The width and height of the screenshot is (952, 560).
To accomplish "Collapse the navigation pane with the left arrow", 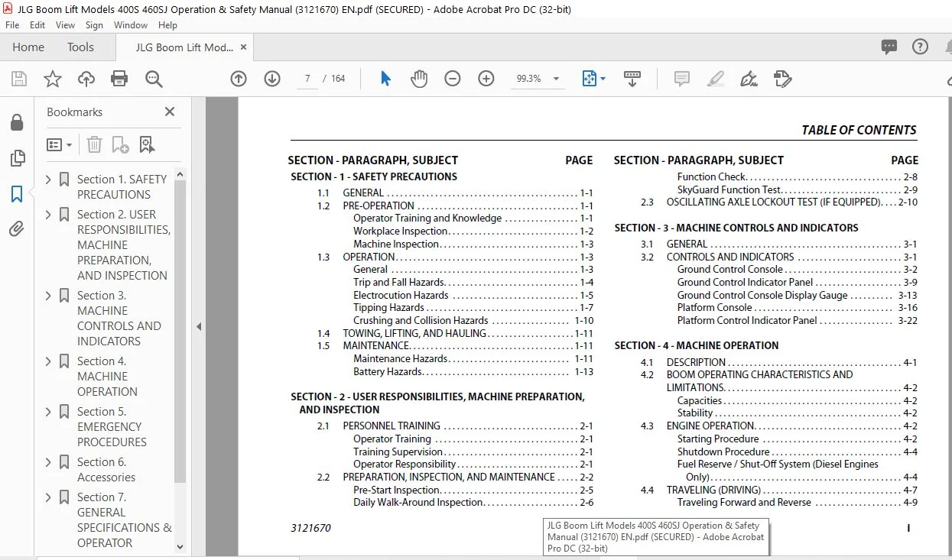I will (x=199, y=326).
